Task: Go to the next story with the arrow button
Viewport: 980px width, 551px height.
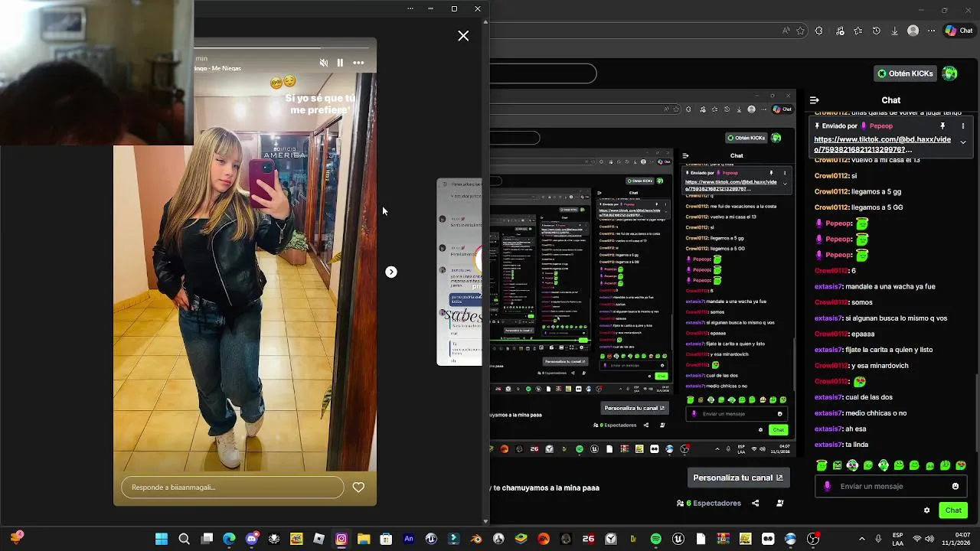Action: coord(391,272)
